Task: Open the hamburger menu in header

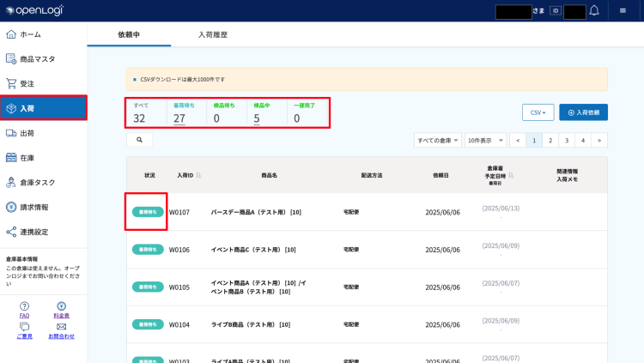Action: (623, 11)
